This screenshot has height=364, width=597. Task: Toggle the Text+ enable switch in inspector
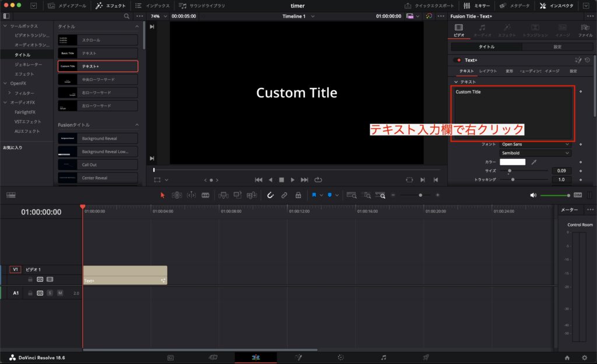[x=457, y=60]
